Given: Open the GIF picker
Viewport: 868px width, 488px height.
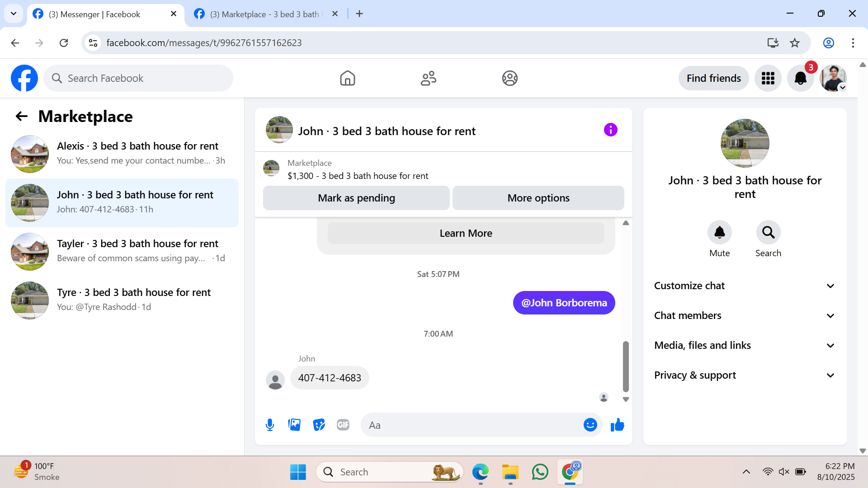Looking at the screenshot, I should pyautogui.click(x=343, y=425).
